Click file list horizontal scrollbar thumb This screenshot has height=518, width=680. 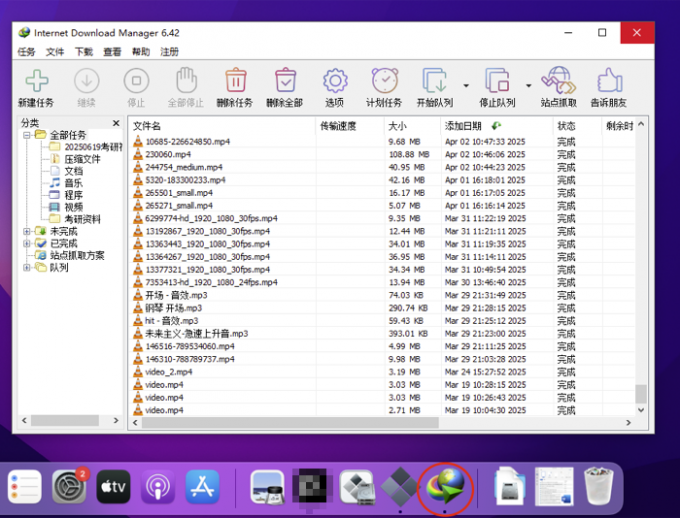[x=290, y=423]
